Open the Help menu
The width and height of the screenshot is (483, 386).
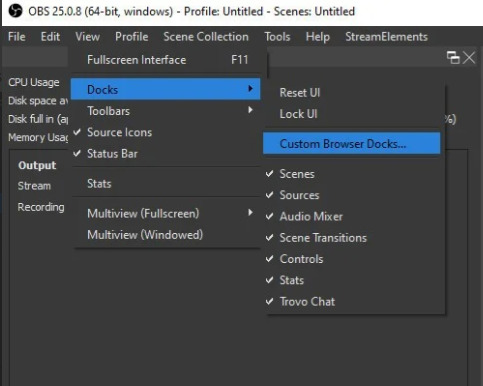(318, 37)
